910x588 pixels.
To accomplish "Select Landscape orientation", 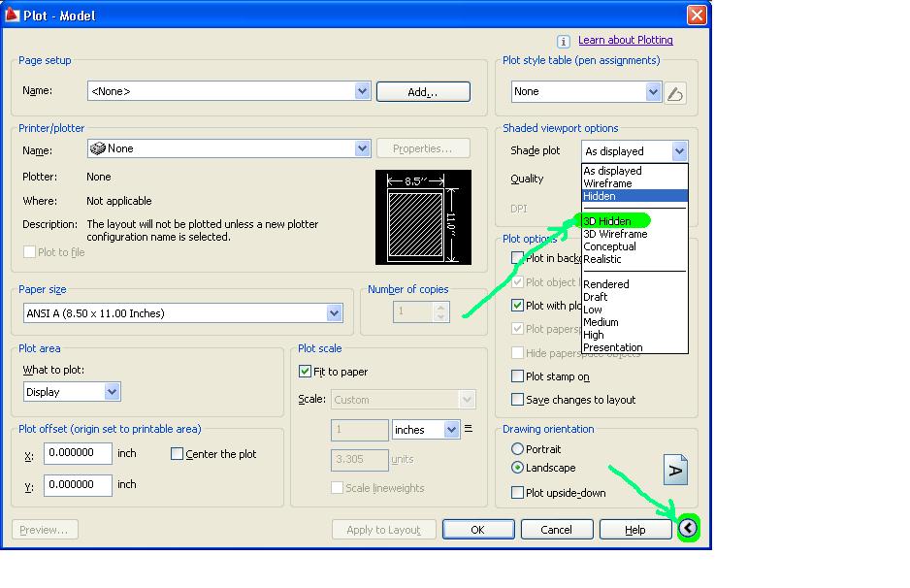I will pos(517,468).
